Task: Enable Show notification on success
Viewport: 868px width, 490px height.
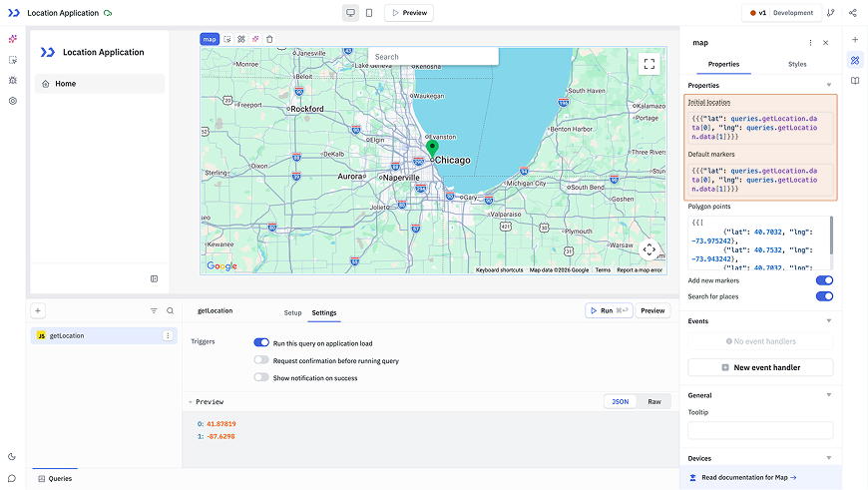Action: (261, 377)
